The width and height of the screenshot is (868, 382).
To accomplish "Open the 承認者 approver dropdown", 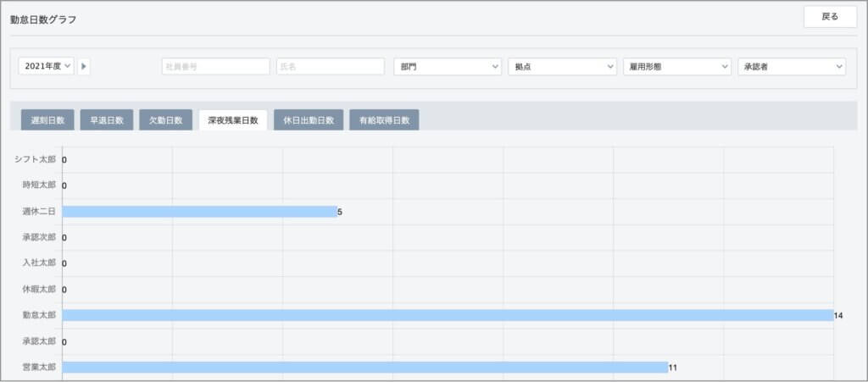I will 792,66.
